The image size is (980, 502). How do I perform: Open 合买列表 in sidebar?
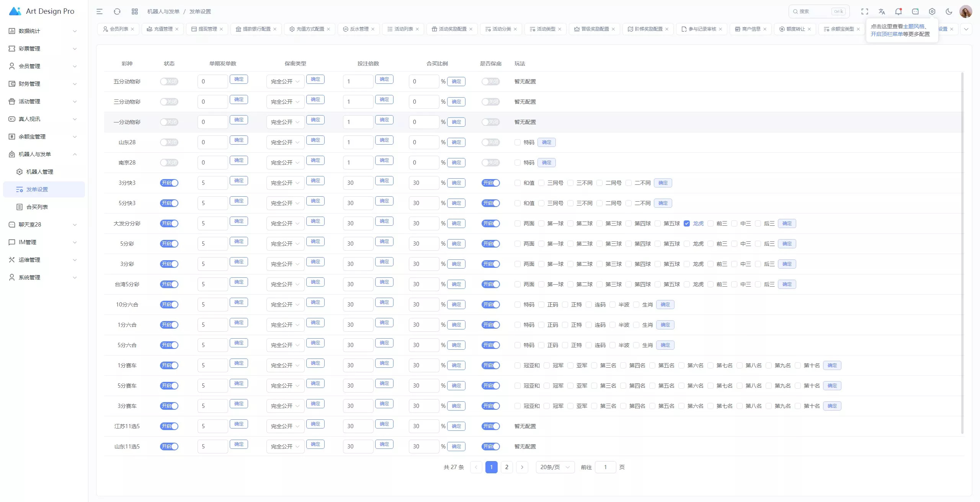coord(37,207)
